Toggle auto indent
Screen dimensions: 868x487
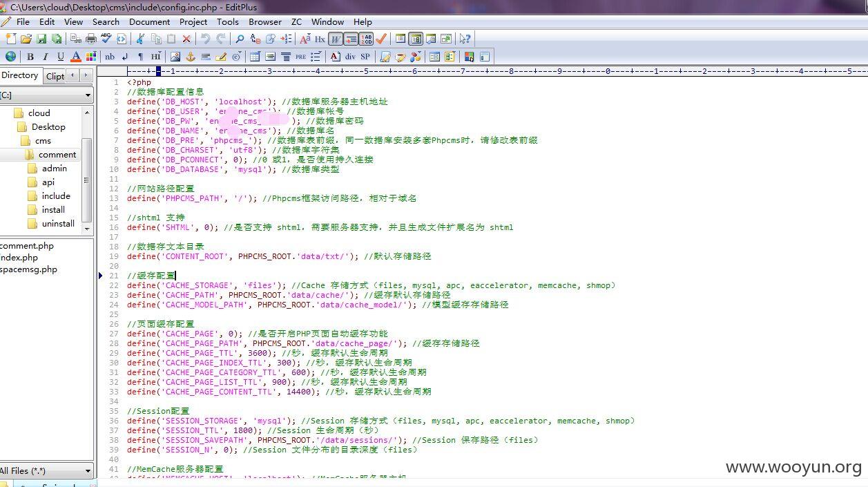(351, 39)
